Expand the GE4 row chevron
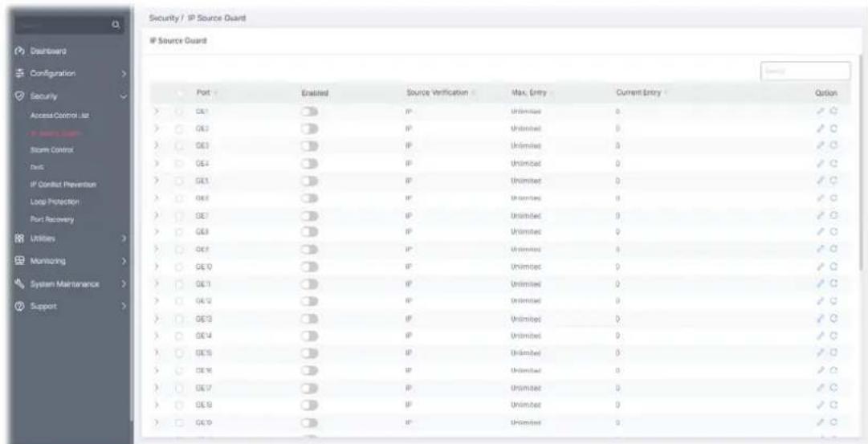Image resolution: width=868 pixels, height=444 pixels. pyautogui.click(x=157, y=163)
